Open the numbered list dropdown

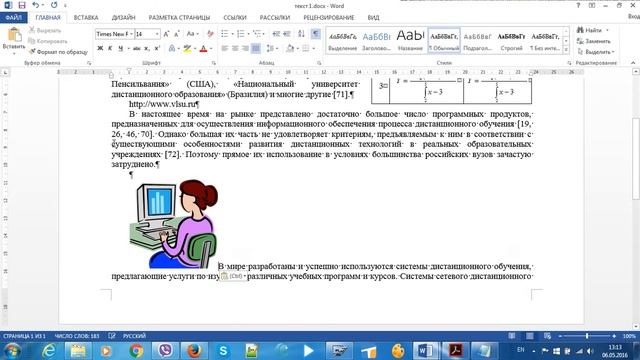click(248, 34)
